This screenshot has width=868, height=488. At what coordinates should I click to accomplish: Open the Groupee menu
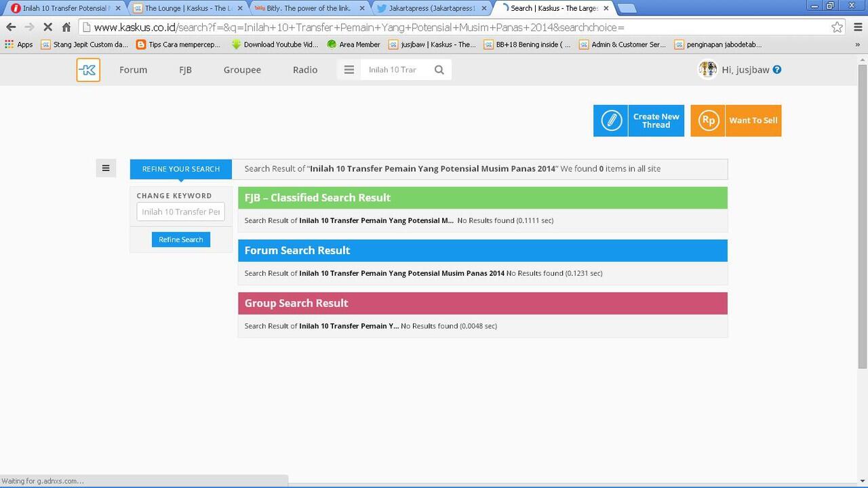(242, 70)
